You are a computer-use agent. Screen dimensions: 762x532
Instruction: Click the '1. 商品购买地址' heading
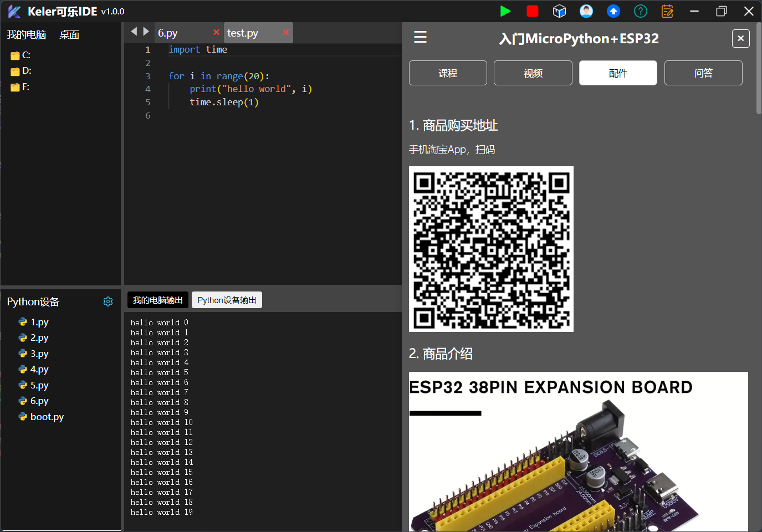[x=453, y=126]
